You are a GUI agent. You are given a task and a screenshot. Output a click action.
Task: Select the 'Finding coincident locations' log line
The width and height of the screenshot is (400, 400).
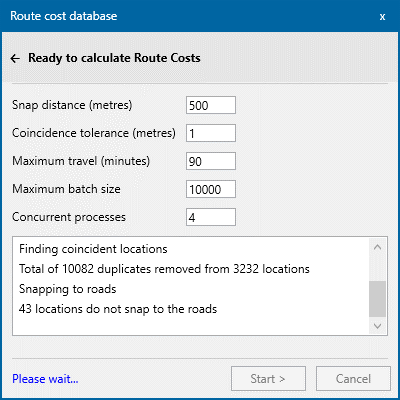pos(93,249)
